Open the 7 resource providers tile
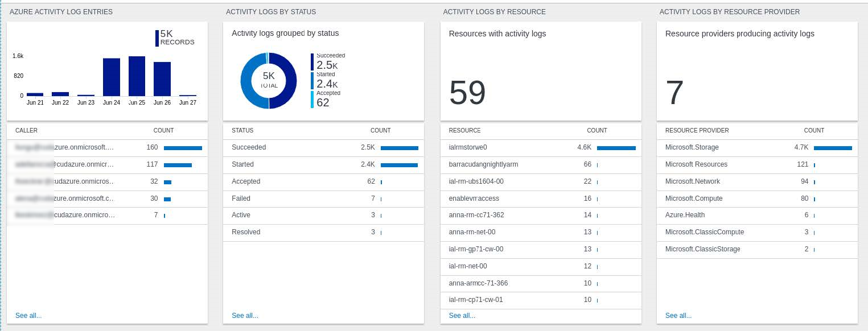 pos(757,71)
